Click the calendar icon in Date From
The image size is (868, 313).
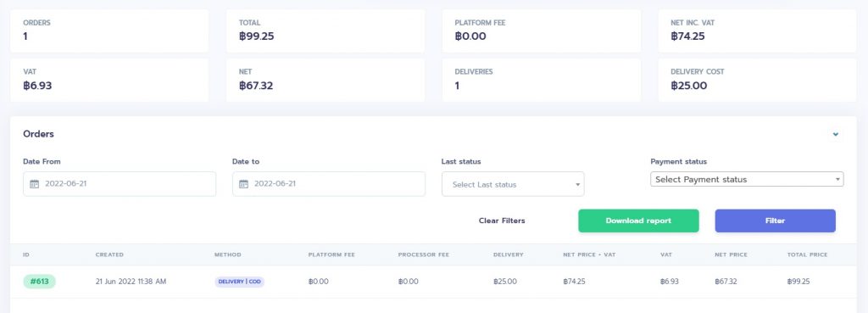pyautogui.click(x=34, y=184)
